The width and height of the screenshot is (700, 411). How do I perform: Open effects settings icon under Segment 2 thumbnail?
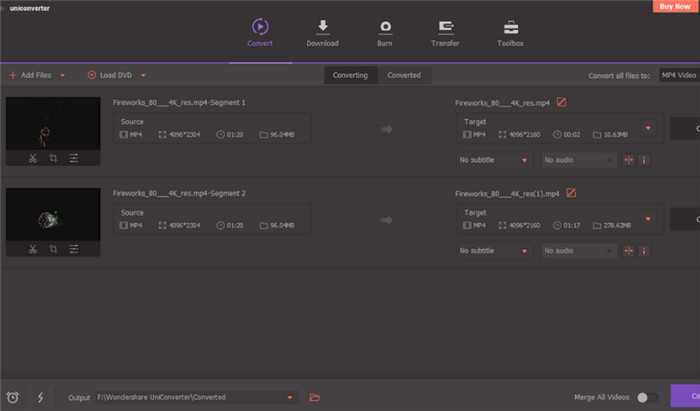click(x=74, y=249)
